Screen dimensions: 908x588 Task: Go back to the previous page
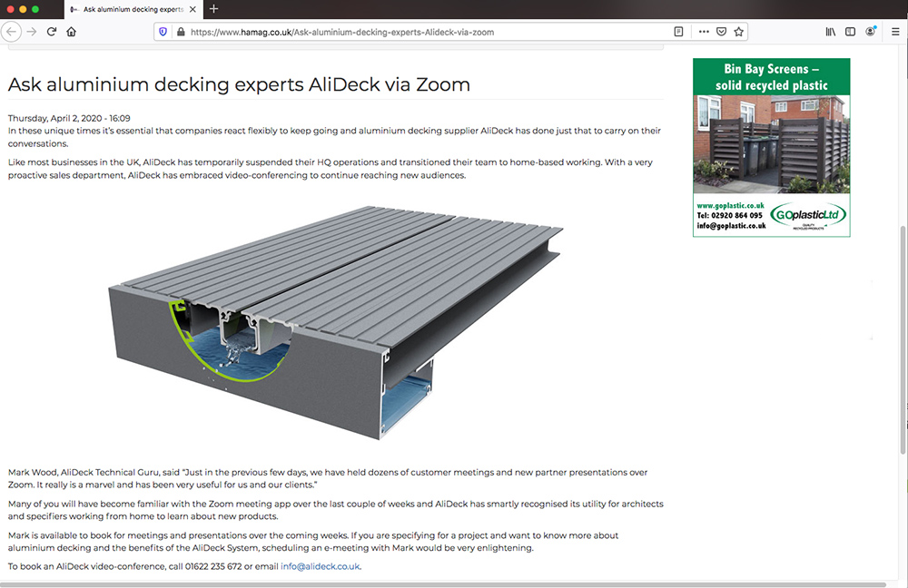11,32
